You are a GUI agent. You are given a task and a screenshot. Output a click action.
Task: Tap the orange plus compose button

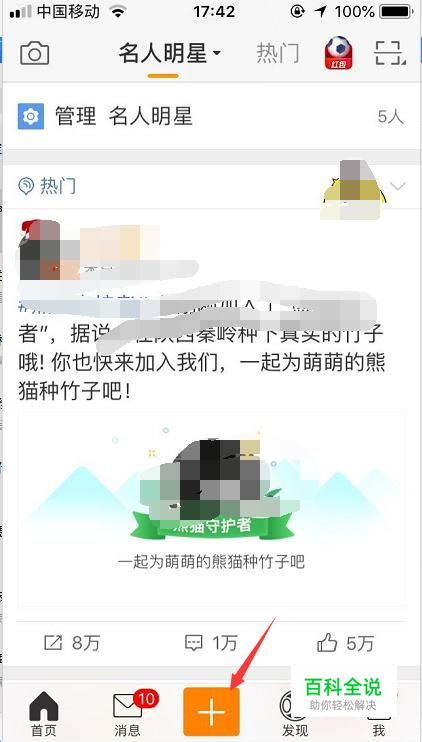pyautogui.click(x=211, y=711)
